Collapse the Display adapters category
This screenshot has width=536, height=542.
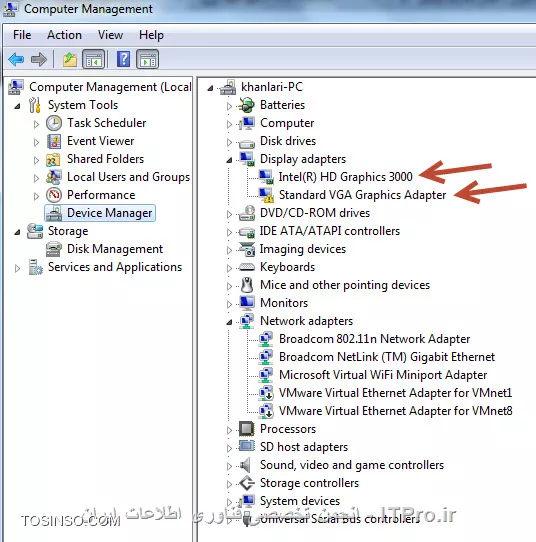click(x=229, y=160)
